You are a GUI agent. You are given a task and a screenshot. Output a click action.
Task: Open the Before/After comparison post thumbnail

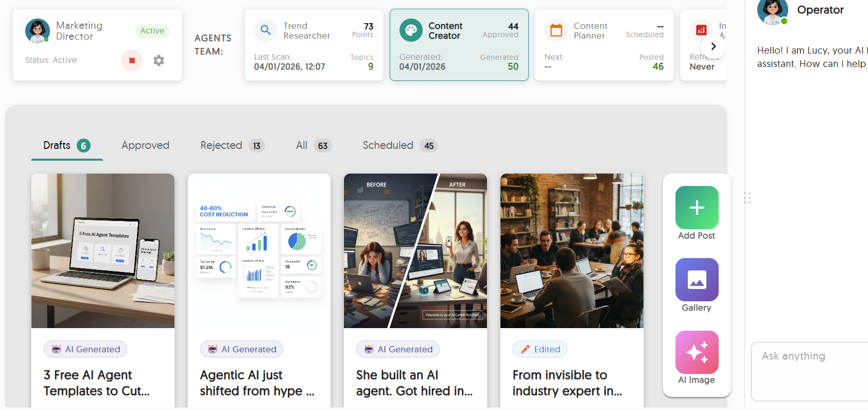pyautogui.click(x=415, y=251)
